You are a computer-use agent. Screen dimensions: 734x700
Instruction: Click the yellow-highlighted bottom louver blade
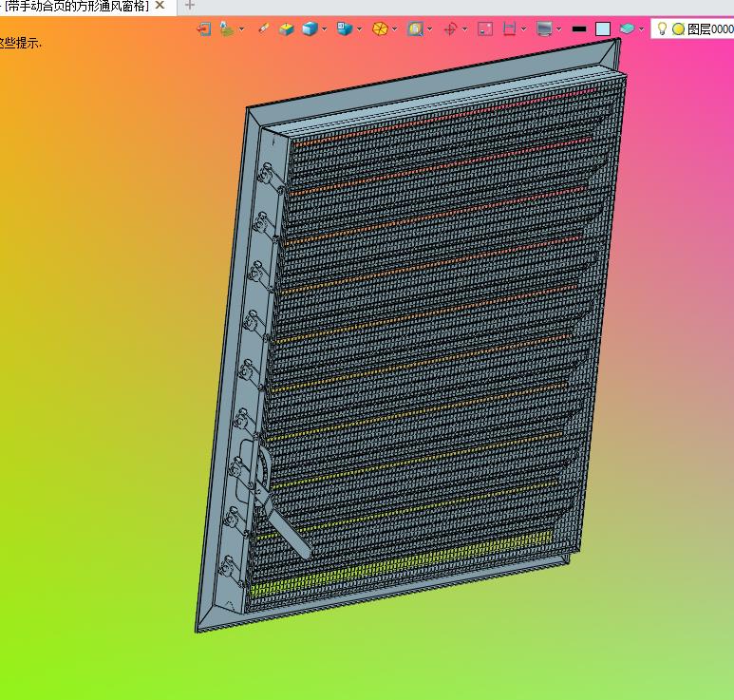402,563
